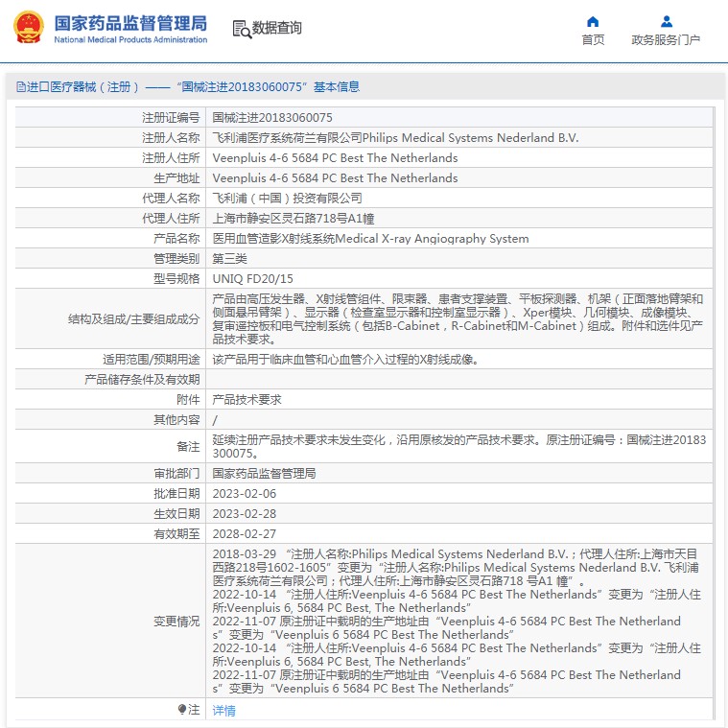The height and width of the screenshot is (728, 728).
Task: Click agent address 上海市静安区灵石路718号A1幢
Action: coord(293,219)
